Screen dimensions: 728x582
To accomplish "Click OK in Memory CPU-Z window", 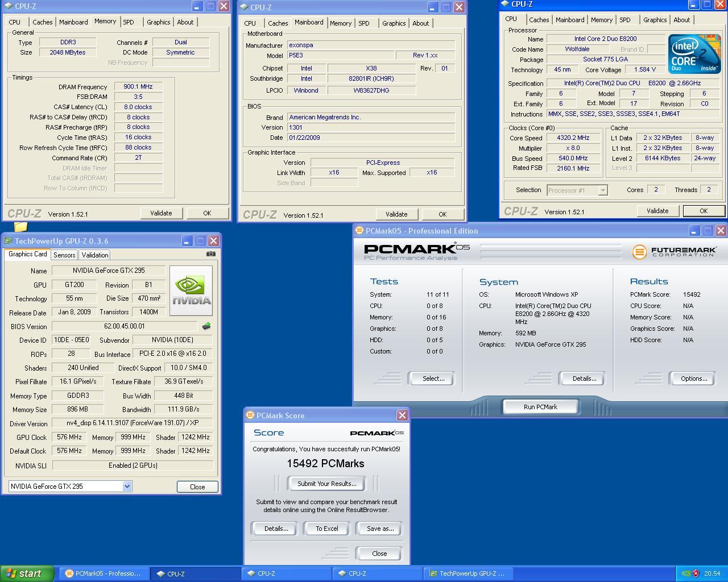I will [x=207, y=213].
